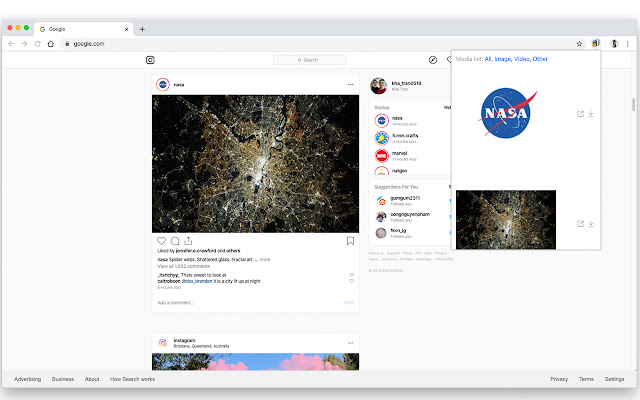This screenshot has height=400, width=640.
Task: Open the kha_tran0519 profile picture
Action: [x=378, y=86]
